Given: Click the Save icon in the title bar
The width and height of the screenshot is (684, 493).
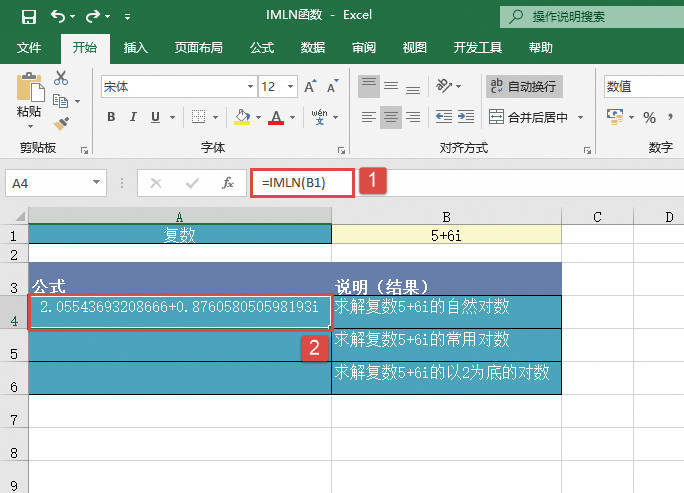Looking at the screenshot, I should pyautogui.click(x=28, y=16).
